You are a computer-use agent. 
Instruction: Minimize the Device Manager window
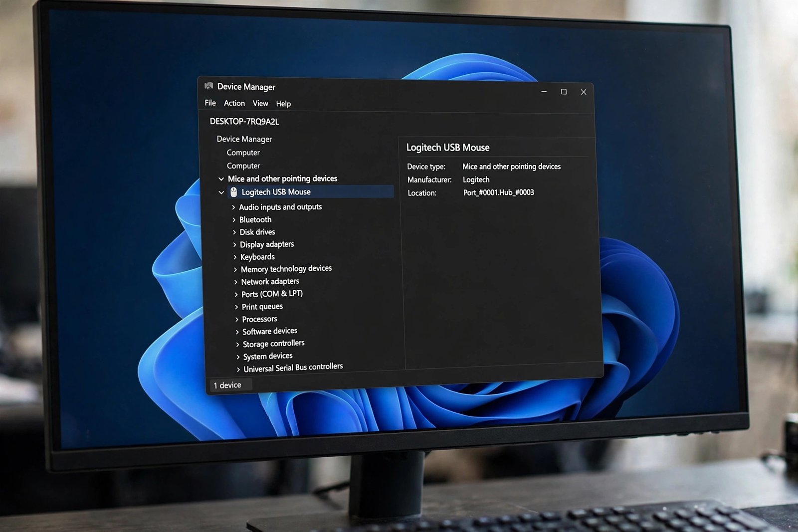point(544,91)
